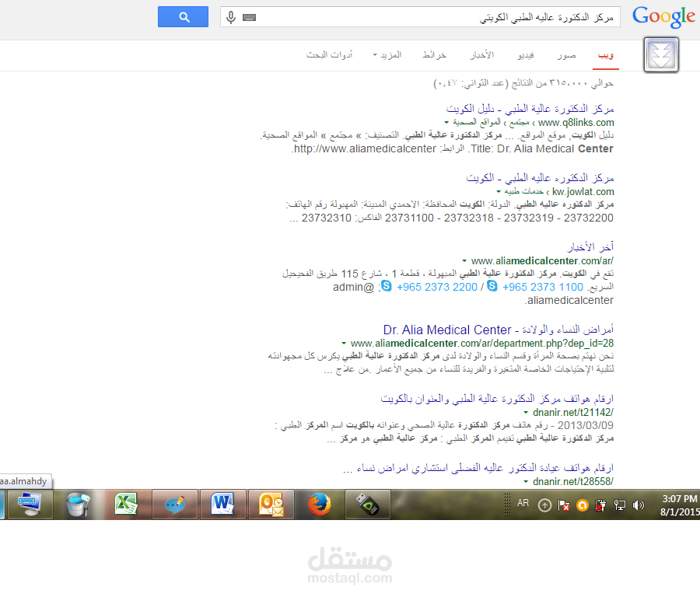Viewport: 700px width, 597px height.
Task: Select the ويب (Web) tab
Action: click(606, 55)
